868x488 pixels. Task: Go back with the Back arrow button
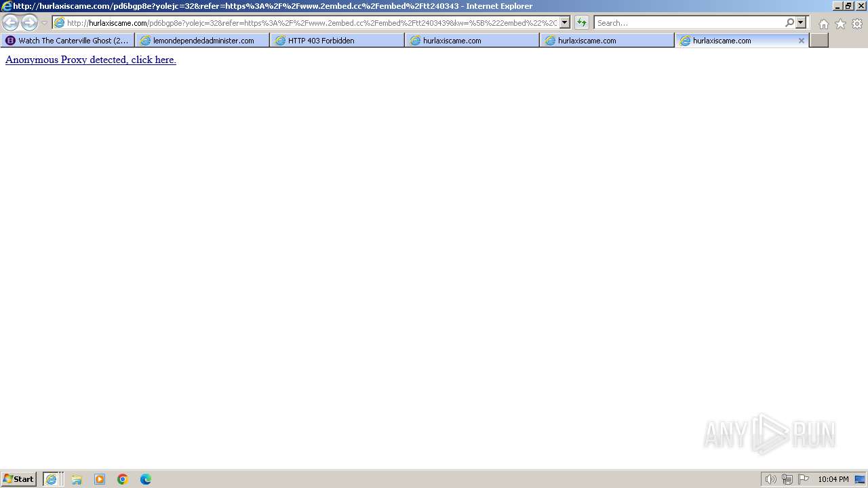click(x=10, y=22)
